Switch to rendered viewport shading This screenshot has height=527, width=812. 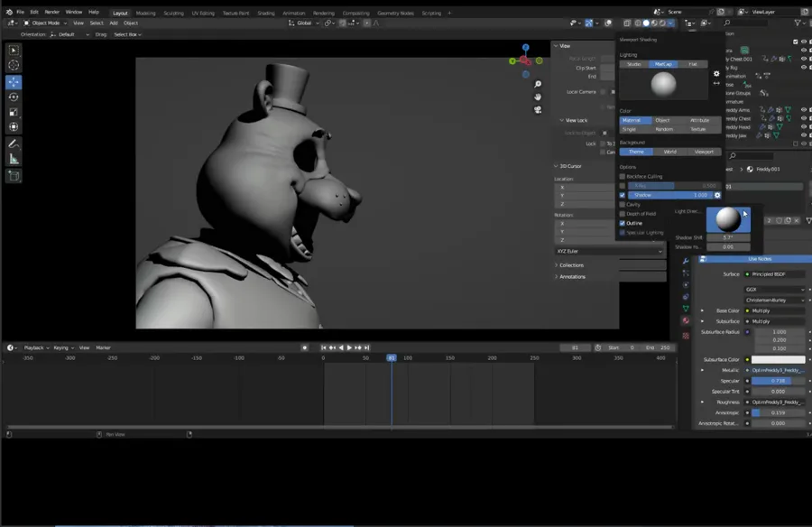(x=662, y=23)
